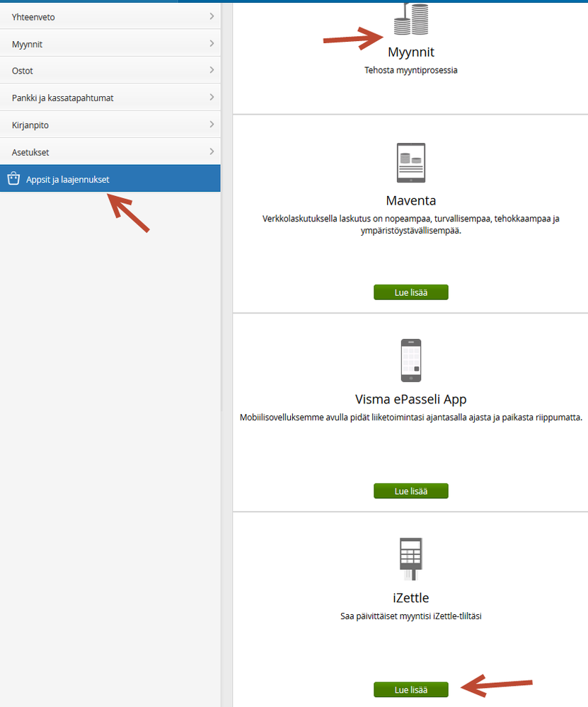Expand the Asetukset chevron
Screen dimensions: 588x707
click(212, 151)
